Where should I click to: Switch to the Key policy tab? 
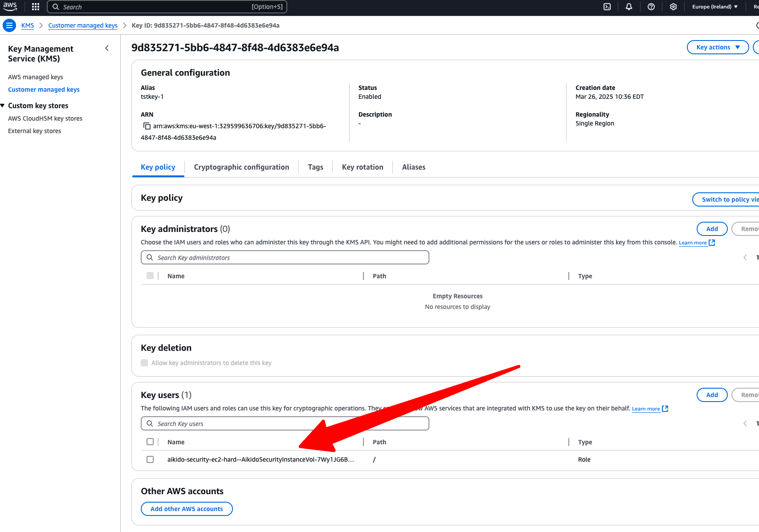pyautogui.click(x=158, y=167)
